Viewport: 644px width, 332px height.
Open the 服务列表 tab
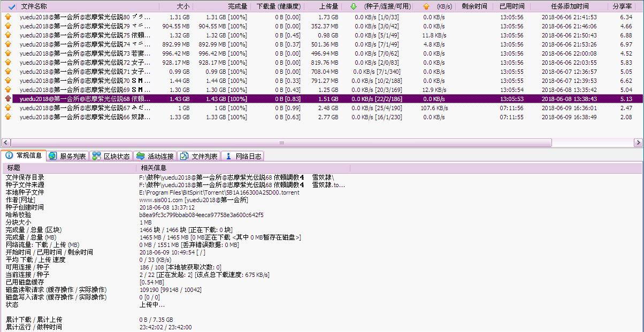67,156
